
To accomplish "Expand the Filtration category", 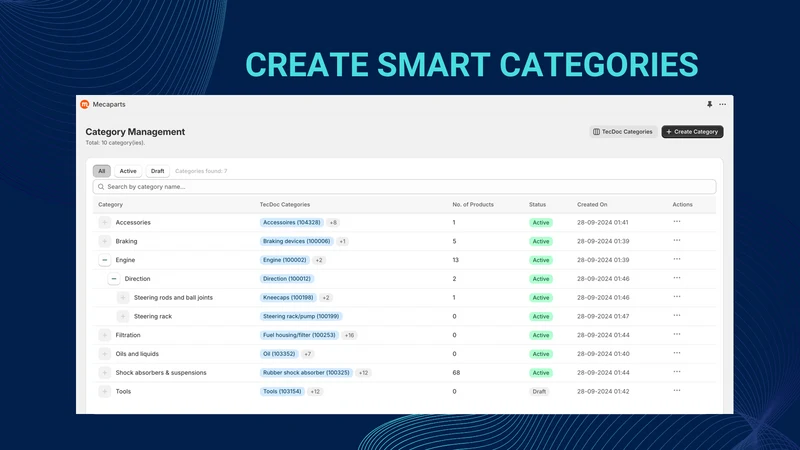I will [105, 335].
